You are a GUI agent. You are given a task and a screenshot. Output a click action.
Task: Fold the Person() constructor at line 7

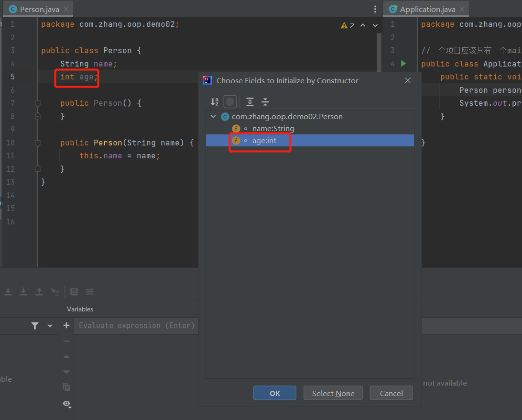click(x=38, y=104)
